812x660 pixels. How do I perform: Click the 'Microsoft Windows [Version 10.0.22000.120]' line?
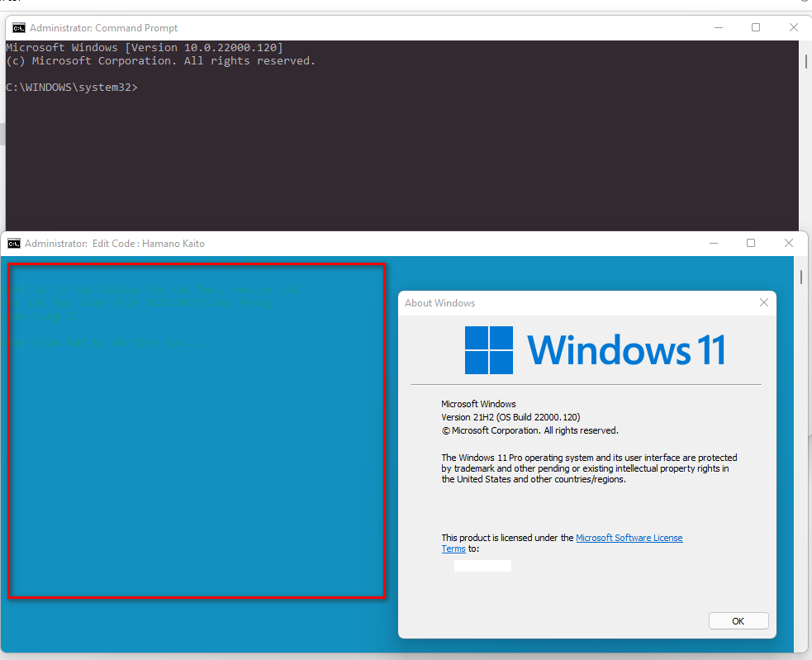pyautogui.click(x=145, y=48)
